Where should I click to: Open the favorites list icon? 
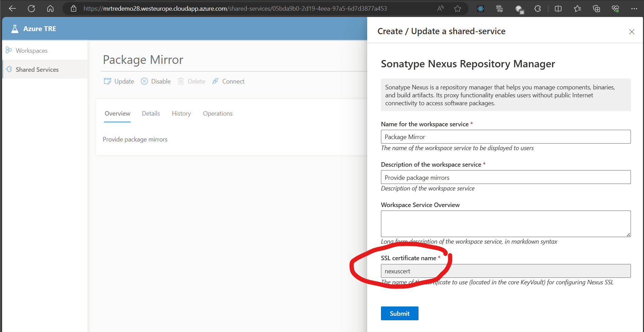point(577,9)
